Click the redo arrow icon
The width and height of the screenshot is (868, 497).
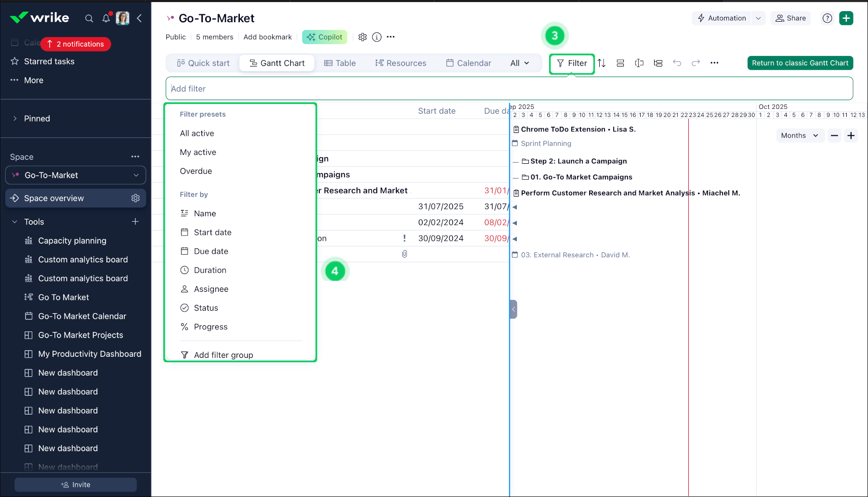pos(696,63)
